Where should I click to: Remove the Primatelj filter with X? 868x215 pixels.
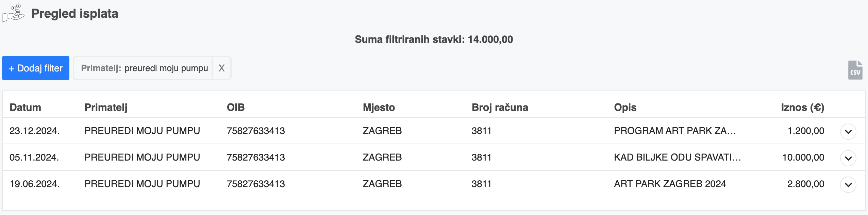[221, 68]
